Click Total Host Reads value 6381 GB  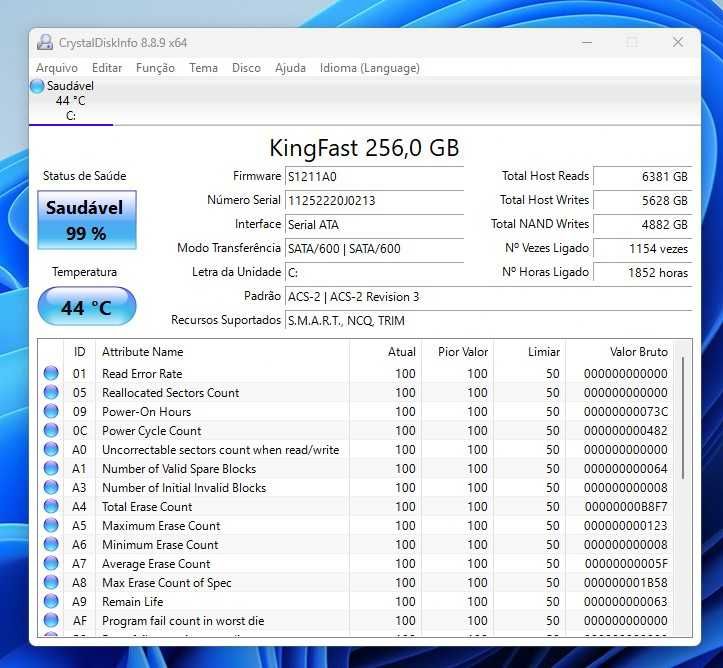[642, 177]
